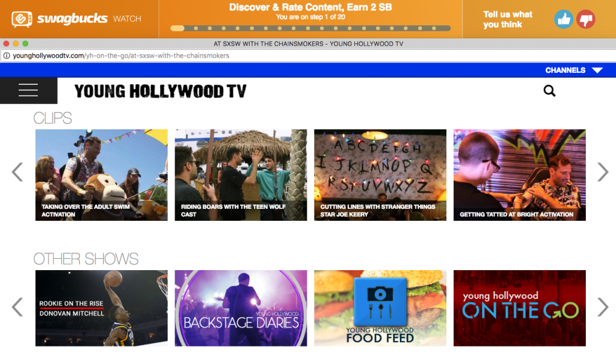Open Taking Over the Adult Swim Activation clip

[x=101, y=175]
